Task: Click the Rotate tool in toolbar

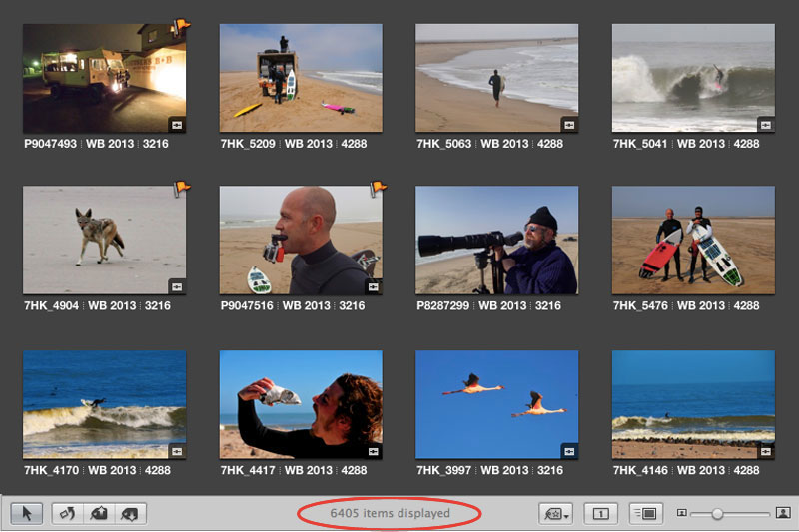Action: coord(69,514)
